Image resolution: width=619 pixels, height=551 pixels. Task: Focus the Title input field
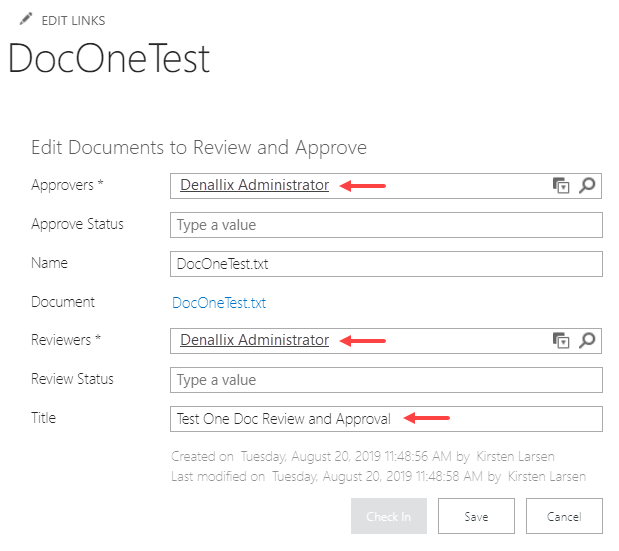[386, 419]
